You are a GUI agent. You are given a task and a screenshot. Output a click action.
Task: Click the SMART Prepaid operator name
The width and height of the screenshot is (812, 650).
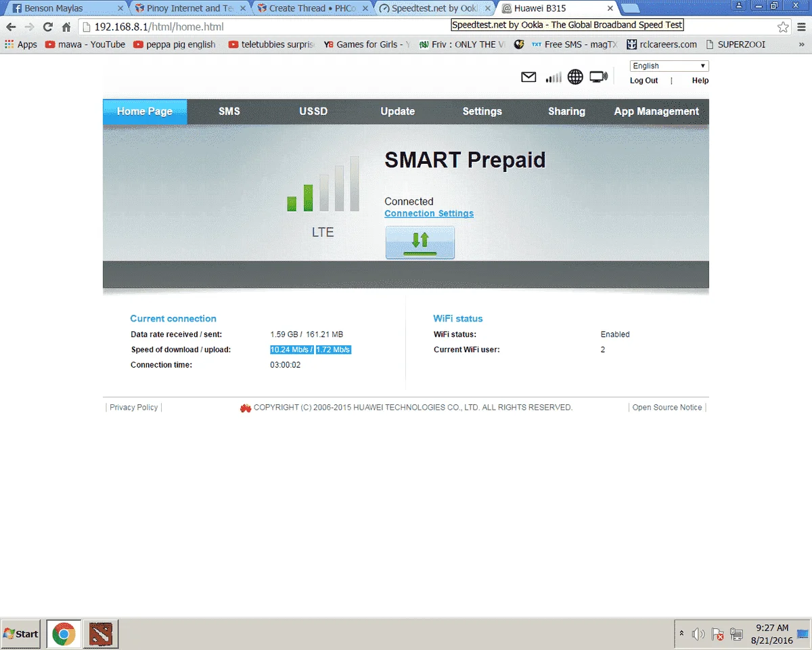click(x=465, y=160)
